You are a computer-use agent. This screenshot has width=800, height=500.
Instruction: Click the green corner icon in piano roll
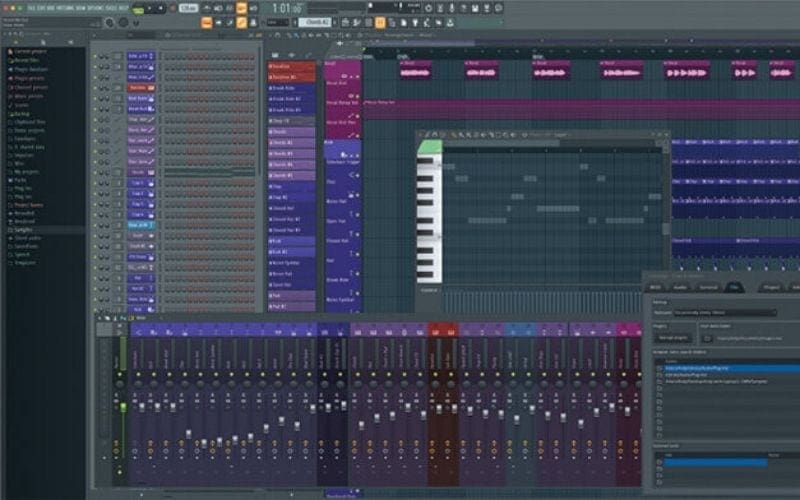(430, 147)
